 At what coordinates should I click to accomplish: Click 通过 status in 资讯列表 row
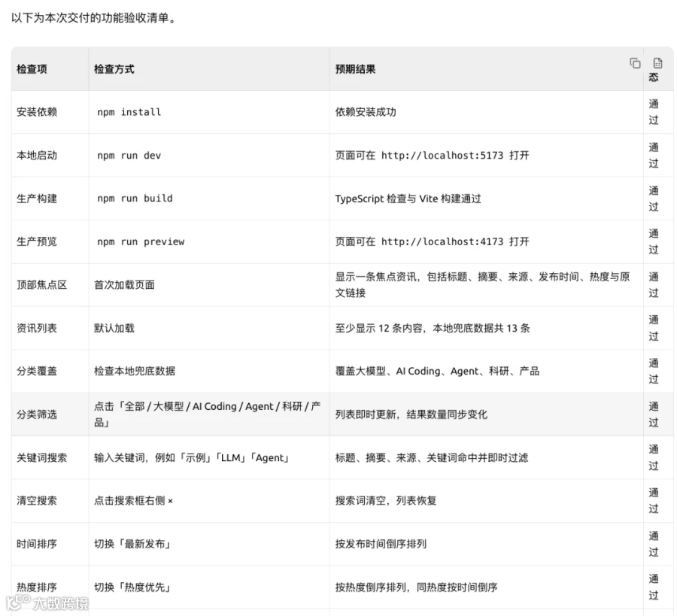(x=654, y=328)
